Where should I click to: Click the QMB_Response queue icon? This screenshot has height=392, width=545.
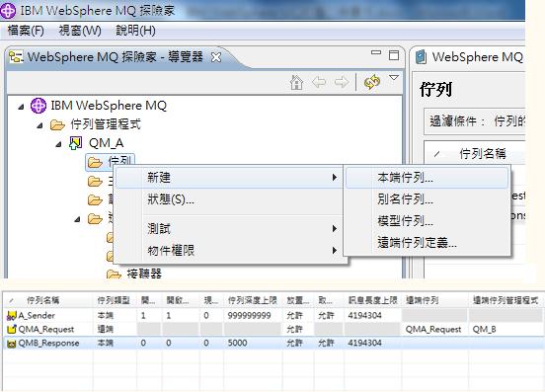coord(12,344)
